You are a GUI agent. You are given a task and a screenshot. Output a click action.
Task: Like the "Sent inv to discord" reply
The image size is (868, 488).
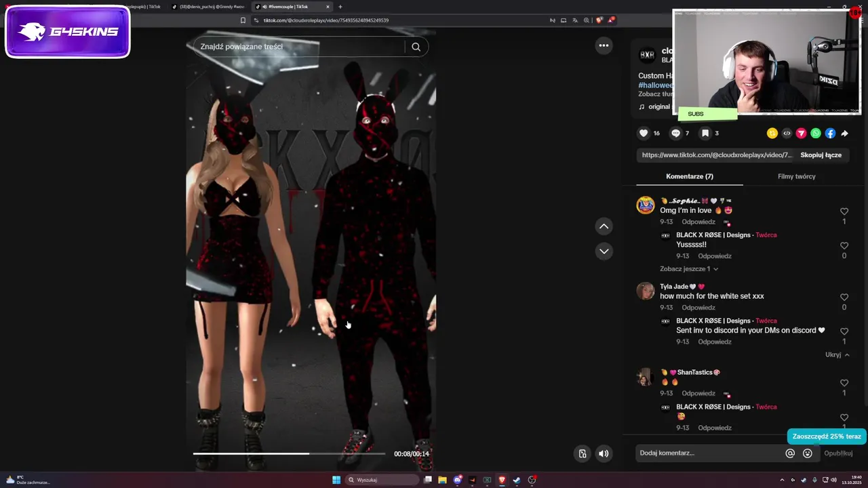point(844,331)
